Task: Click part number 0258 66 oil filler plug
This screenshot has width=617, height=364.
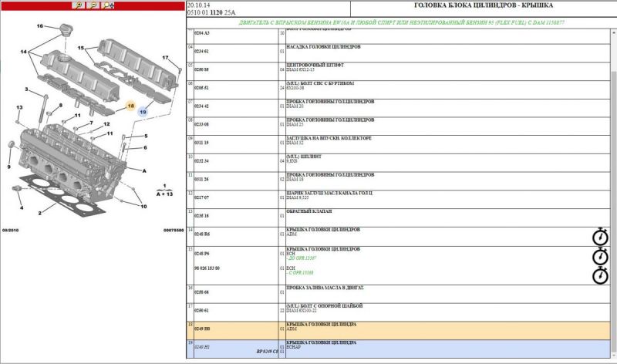Action: [201, 292]
